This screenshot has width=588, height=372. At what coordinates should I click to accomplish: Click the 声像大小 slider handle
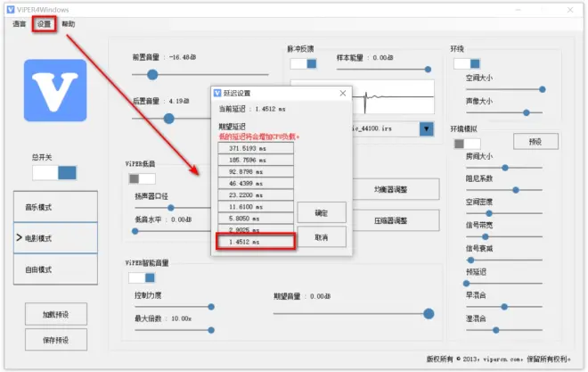(x=527, y=112)
